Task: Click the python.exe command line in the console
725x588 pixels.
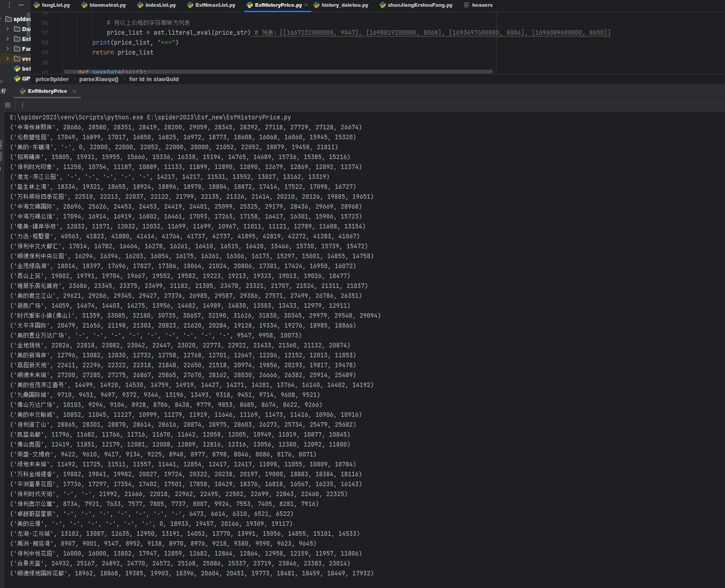Action: (150, 118)
